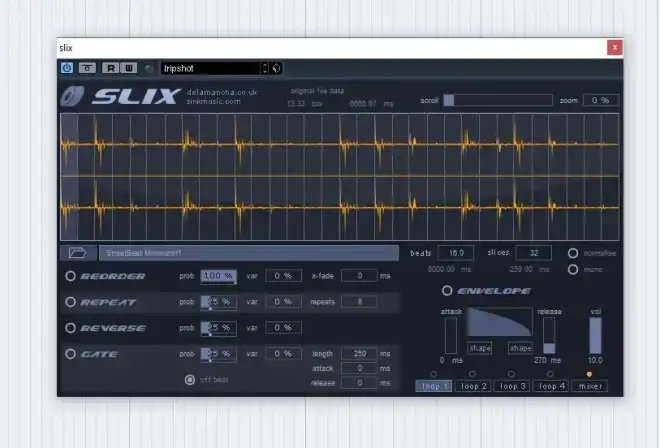The image size is (660, 448).
Task: Click the loaded sample file name bar
Action: [x=249, y=253]
